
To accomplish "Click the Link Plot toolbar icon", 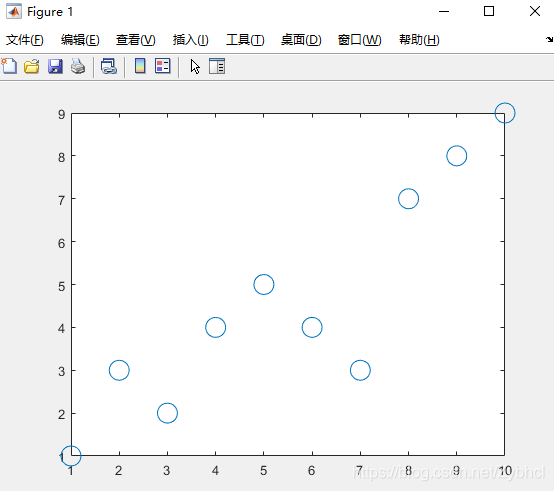I will coord(108,66).
